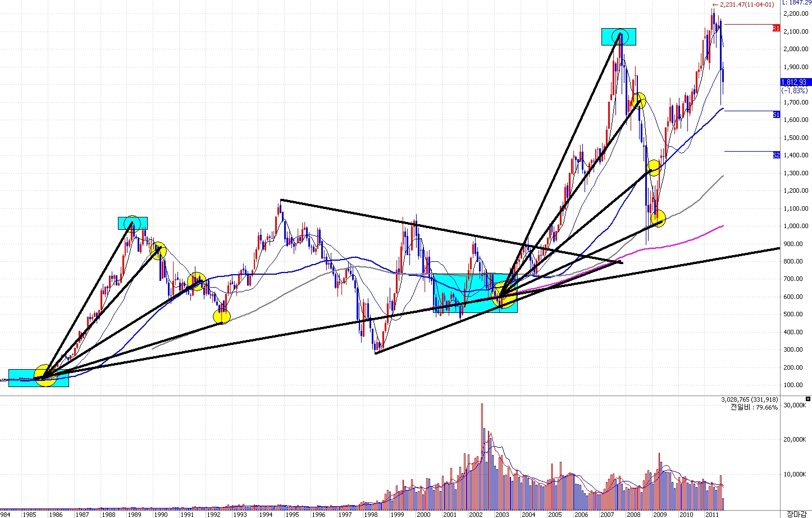Image resolution: width=812 pixels, height=518 pixels.
Task: Click the blue S1 support level marker
Action: pyautogui.click(x=776, y=115)
